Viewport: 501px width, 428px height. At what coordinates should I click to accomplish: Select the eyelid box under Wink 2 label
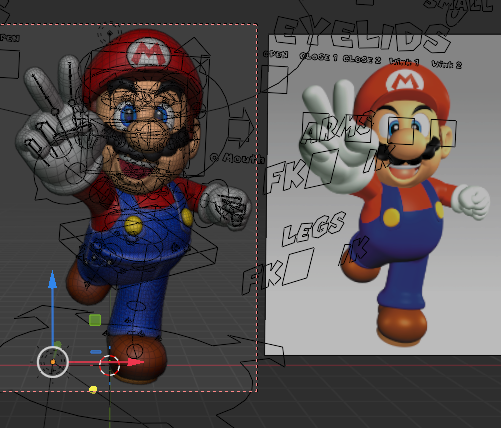point(443,133)
